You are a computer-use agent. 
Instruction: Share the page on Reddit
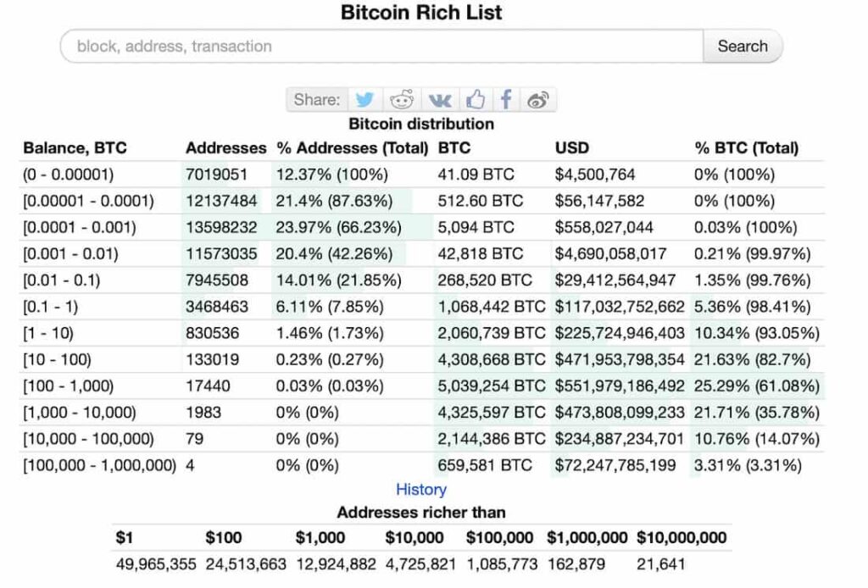(x=402, y=99)
